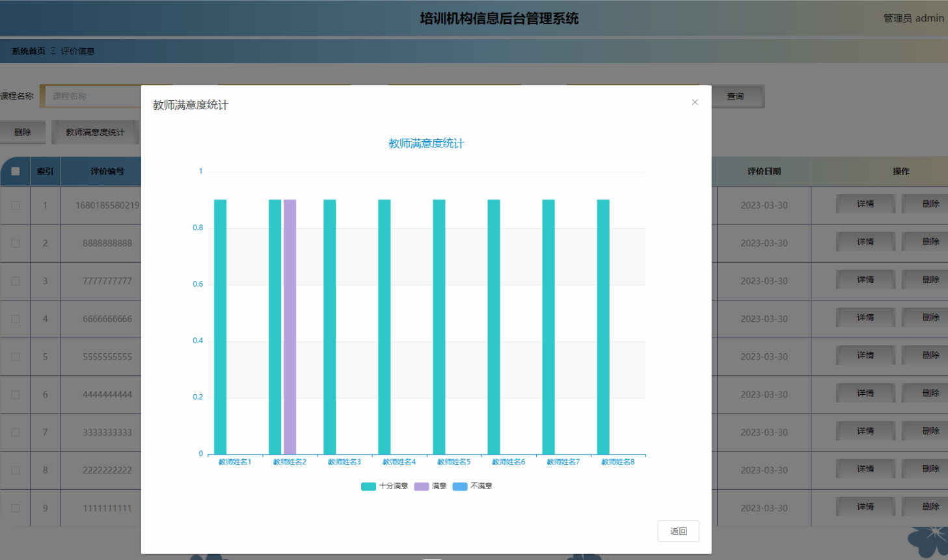Screen dimensions: 948x560
Task: Click 删除 in row 1680185580219
Action: click(925, 204)
